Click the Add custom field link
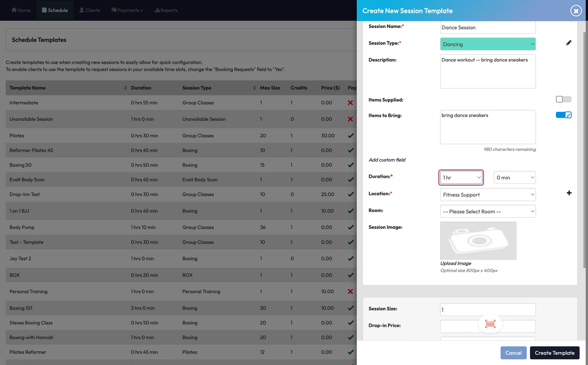This screenshot has width=588, height=365. click(x=387, y=160)
